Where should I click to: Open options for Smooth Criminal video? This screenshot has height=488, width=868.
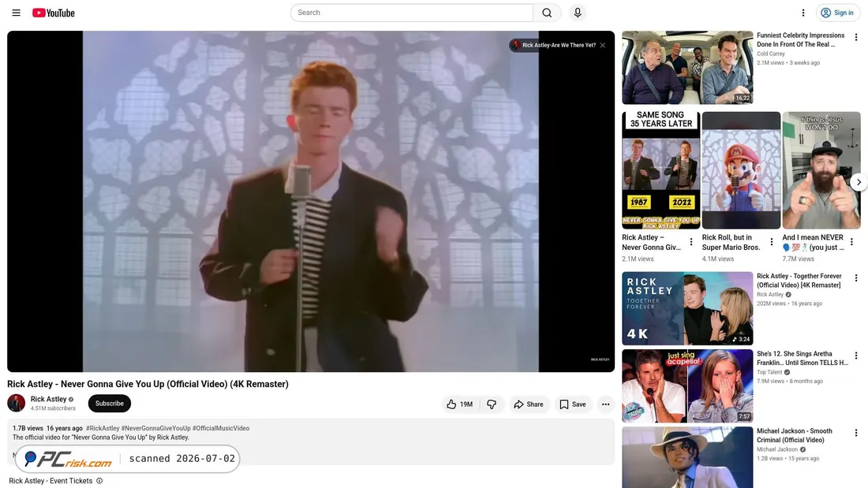856,434
